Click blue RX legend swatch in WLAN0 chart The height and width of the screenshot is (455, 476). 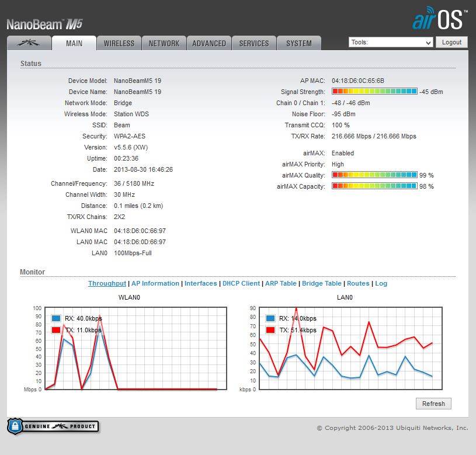point(56,318)
